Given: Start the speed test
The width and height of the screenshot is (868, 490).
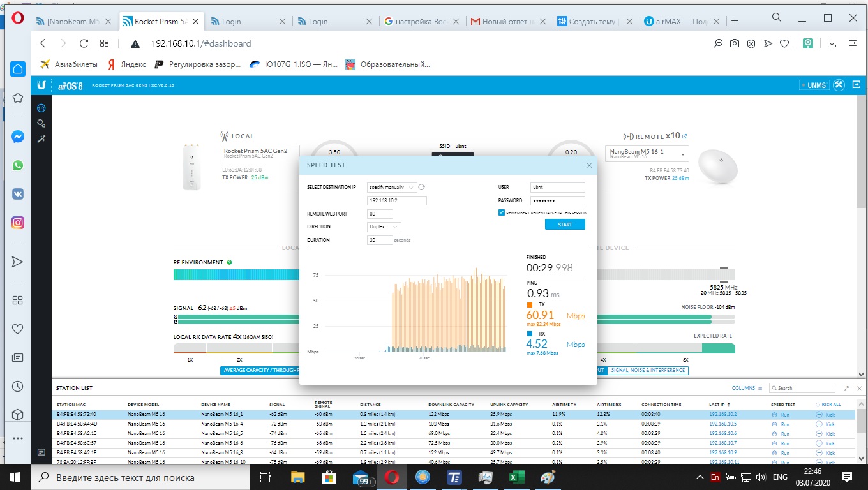Looking at the screenshot, I should [x=565, y=225].
